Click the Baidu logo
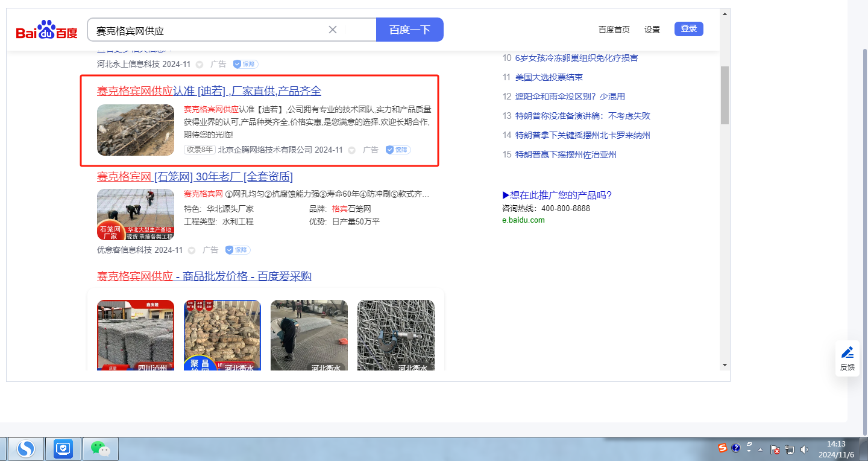Viewport: 868px width, 461px height. coord(46,30)
